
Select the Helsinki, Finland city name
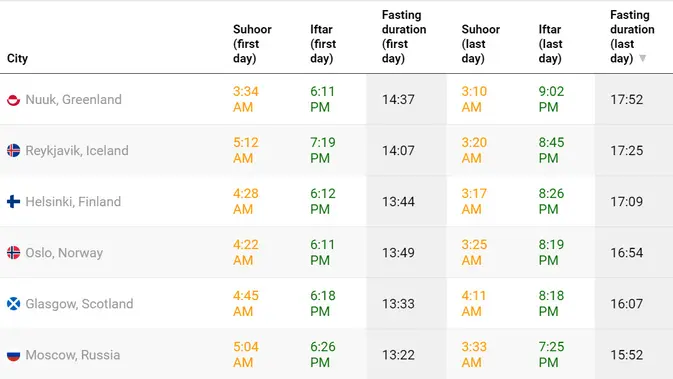click(73, 202)
